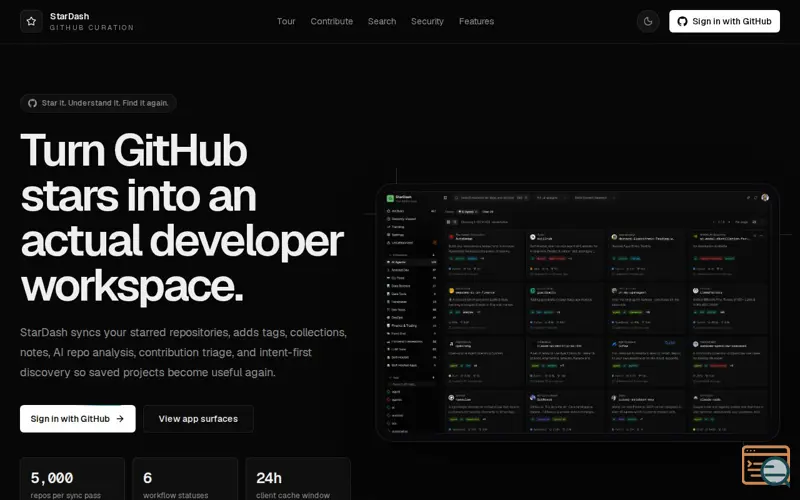Click the 'GITHUB CURATION' subtitle text
The height and width of the screenshot is (500, 800).
pos(92,28)
